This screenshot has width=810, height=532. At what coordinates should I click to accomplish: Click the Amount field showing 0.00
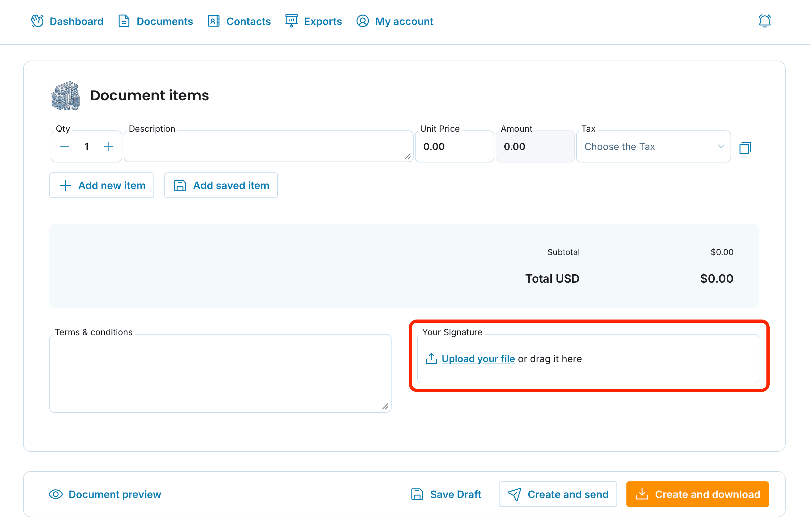[535, 147]
